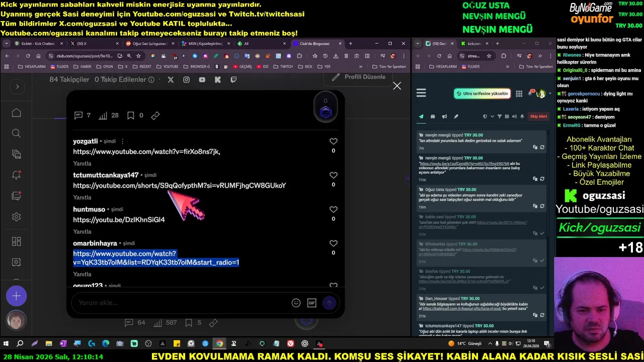
Task: Create new post with plus button
Action: tap(16, 296)
